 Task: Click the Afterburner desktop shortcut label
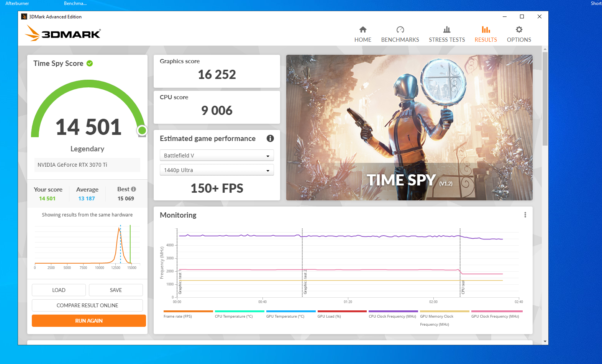pyautogui.click(x=17, y=3)
